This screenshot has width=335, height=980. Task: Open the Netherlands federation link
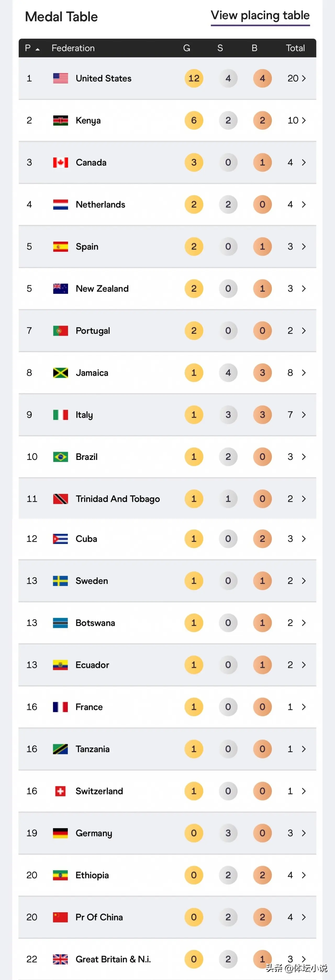pyautogui.click(x=100, y=205)
